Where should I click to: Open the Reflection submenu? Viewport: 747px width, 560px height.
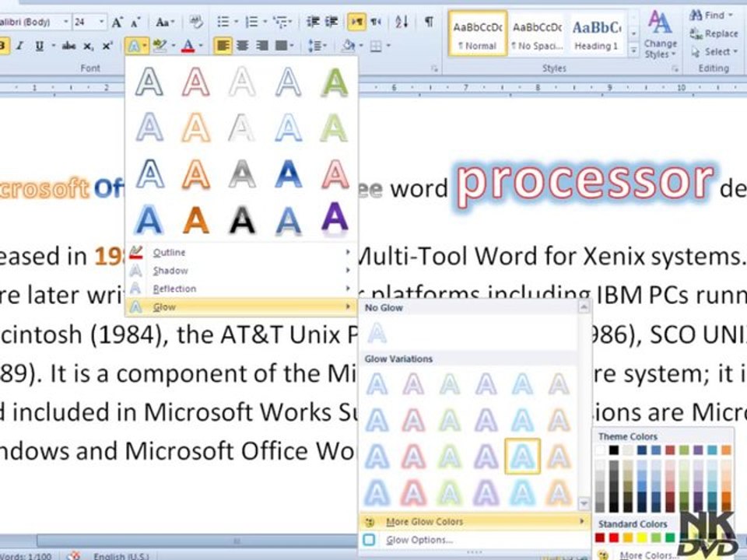pyautogui.click(x=241, y=289)
